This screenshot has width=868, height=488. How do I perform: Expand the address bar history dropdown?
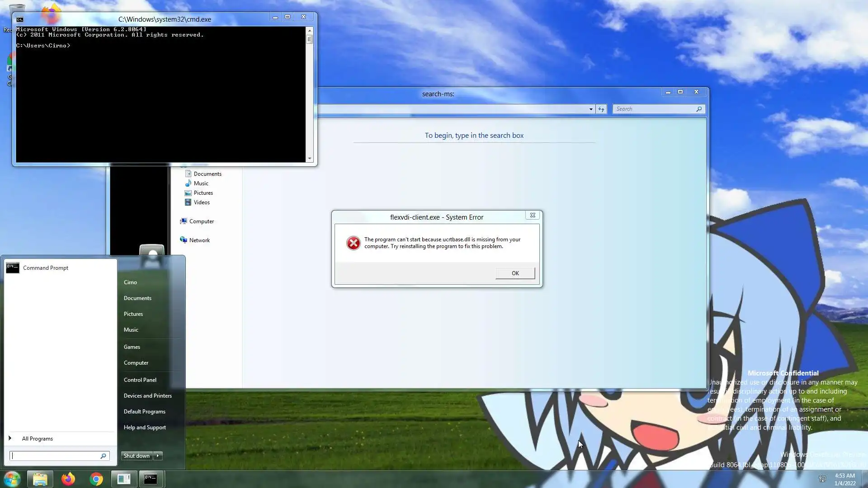pyautogui.click(x=591, y=109)
